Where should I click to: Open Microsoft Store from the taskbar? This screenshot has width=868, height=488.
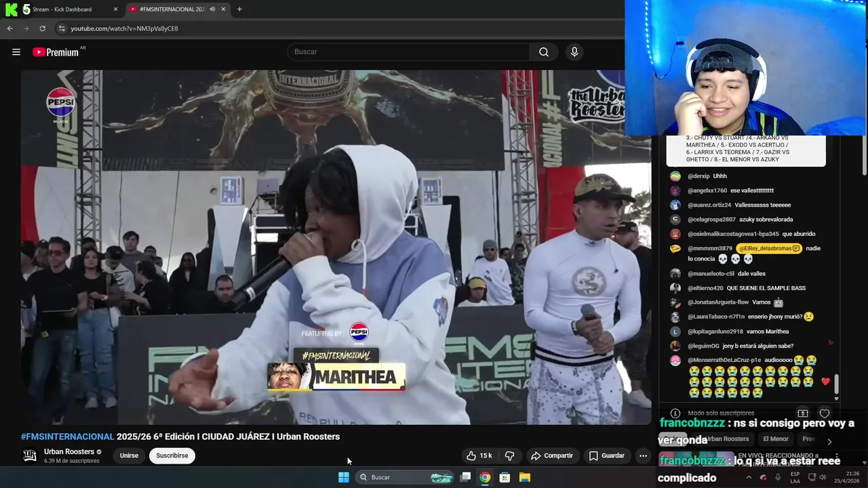tap(505, 477)
